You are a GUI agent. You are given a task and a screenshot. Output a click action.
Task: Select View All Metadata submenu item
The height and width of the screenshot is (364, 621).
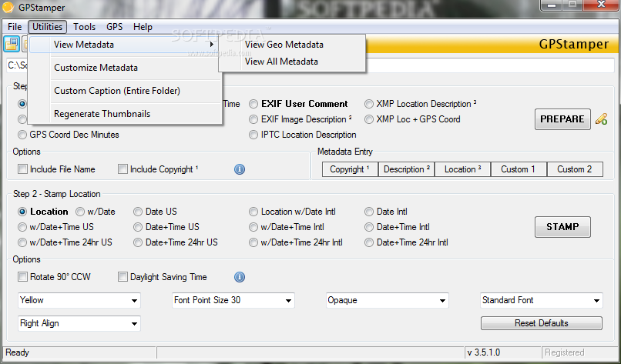[x=291, y=62]
